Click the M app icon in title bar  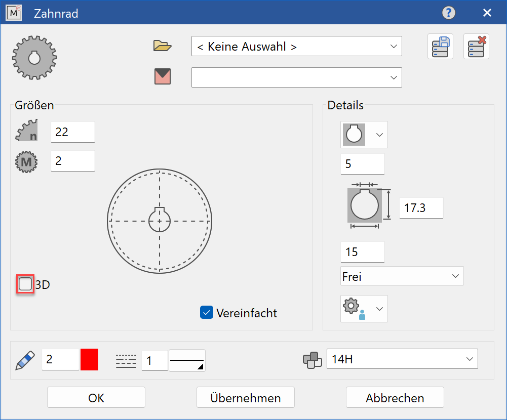coord(14,13)
